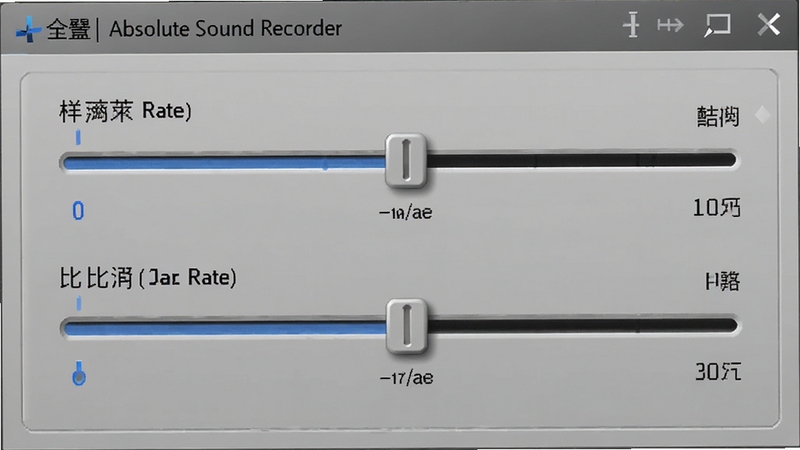Click the '-17/ae' value under lower slider
Viewport: 800px width, 450px height.
click(x=407, y=378)
